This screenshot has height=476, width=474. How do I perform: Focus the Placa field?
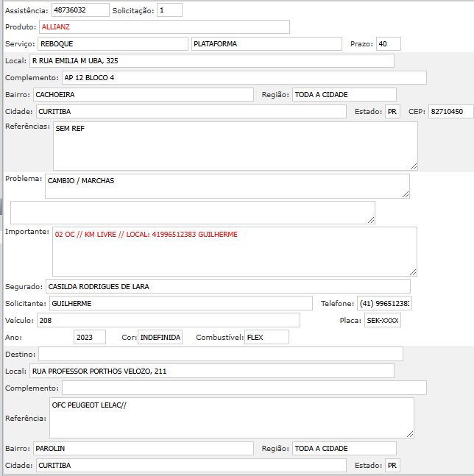[x=383, y=321]
